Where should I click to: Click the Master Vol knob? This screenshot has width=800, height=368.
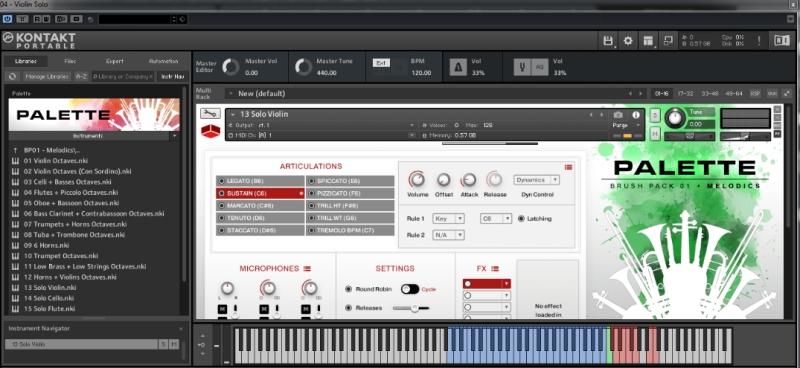pyautogui.click(x=231, y=67)
